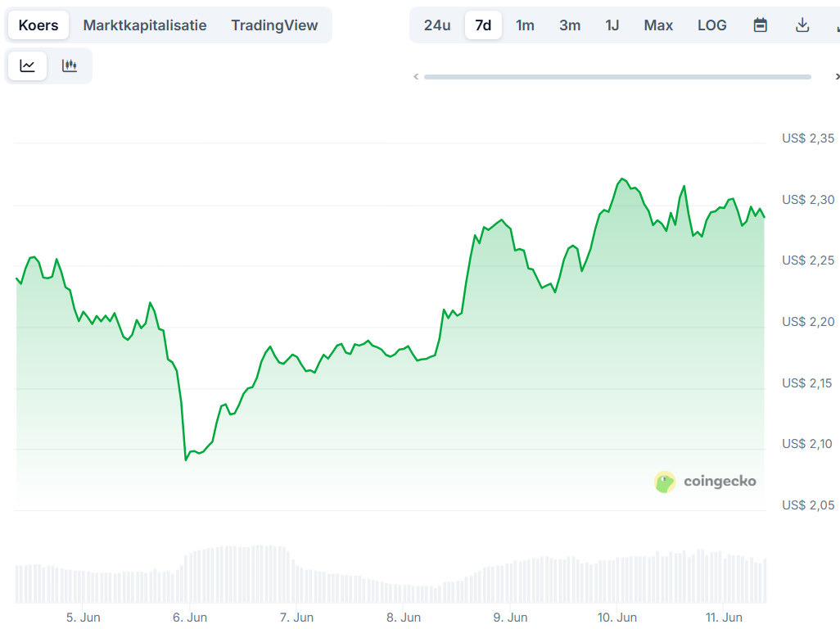This screenshot has height=629, width=840.
Task: Click the 7. Jun date label
Action: tap(296, 618)
